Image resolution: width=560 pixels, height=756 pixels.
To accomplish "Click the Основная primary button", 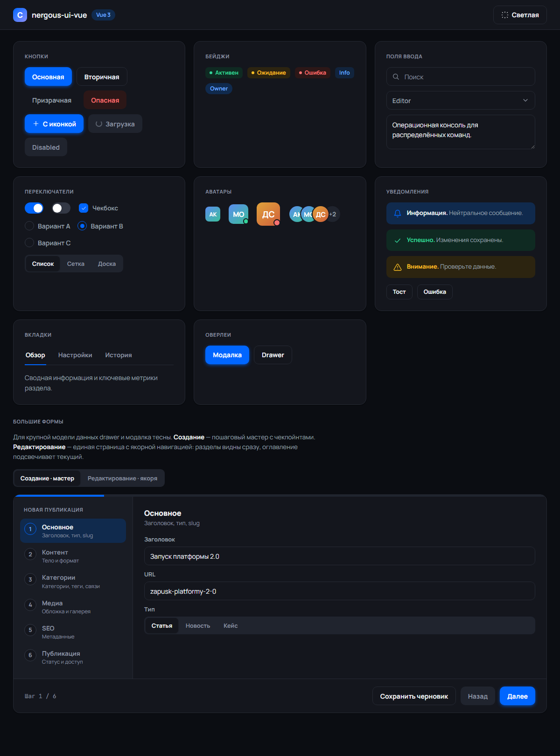I will [x=48, y=76].
